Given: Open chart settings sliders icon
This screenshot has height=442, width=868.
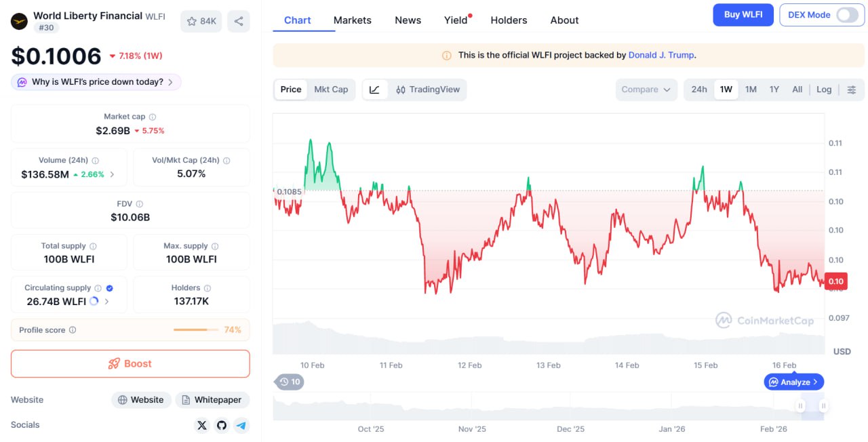Looking at the screenshot, I should tap(852, 89).
